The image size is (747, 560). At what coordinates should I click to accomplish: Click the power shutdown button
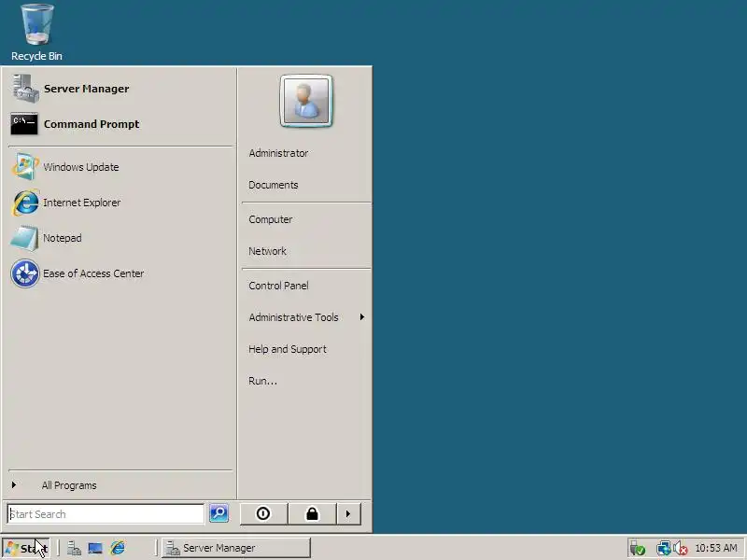pyautogui.click(x=263, y=514)
